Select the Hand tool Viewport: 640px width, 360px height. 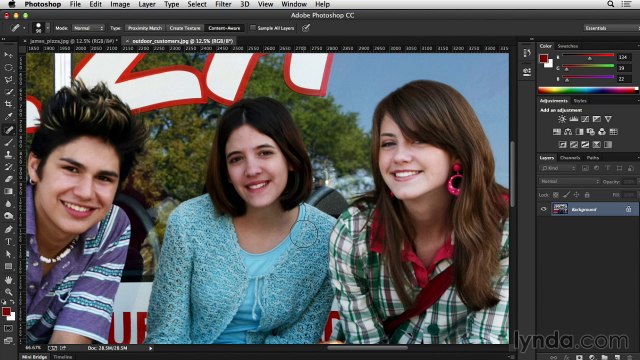(x=8, y=280)
